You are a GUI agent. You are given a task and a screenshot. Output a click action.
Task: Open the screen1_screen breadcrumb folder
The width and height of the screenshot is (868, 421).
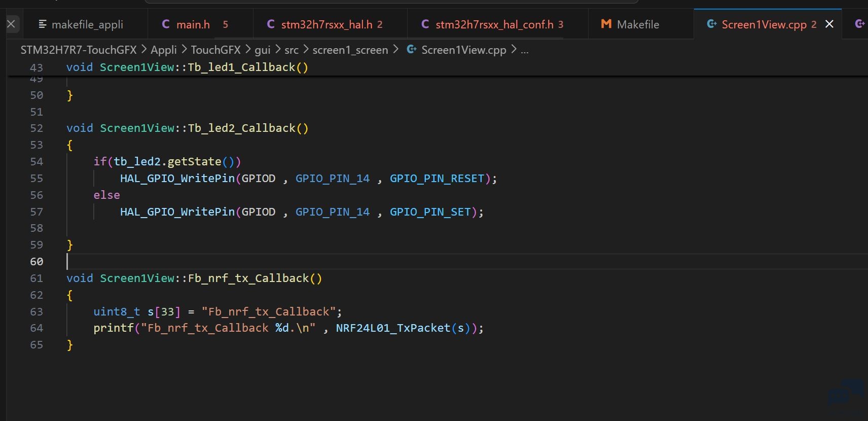350,50
